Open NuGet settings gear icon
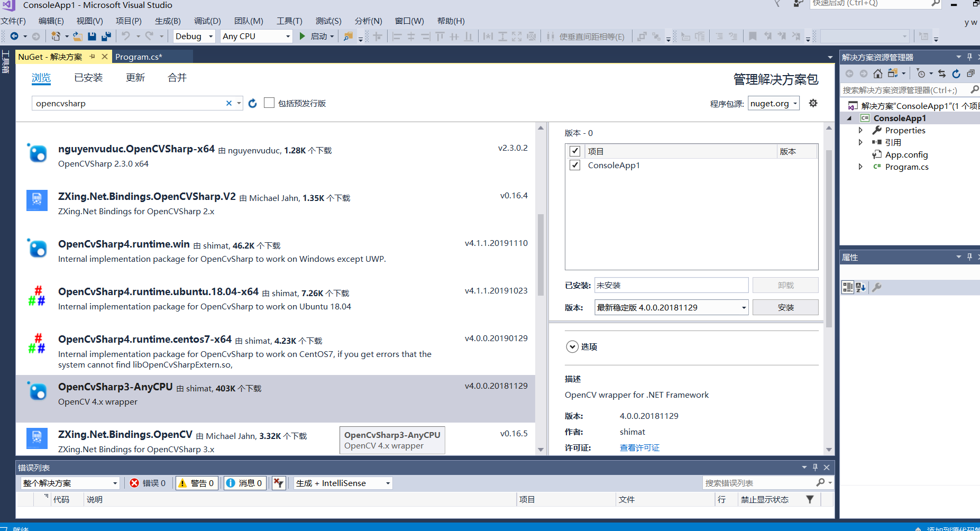Screen dimensions: 980x531 click(813, 103)
